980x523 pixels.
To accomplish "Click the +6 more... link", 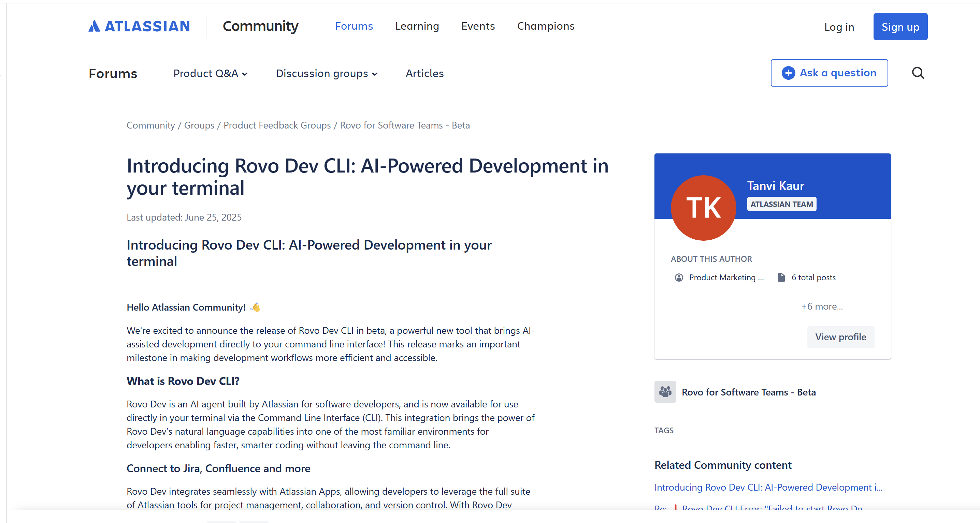I will point(822,307).
